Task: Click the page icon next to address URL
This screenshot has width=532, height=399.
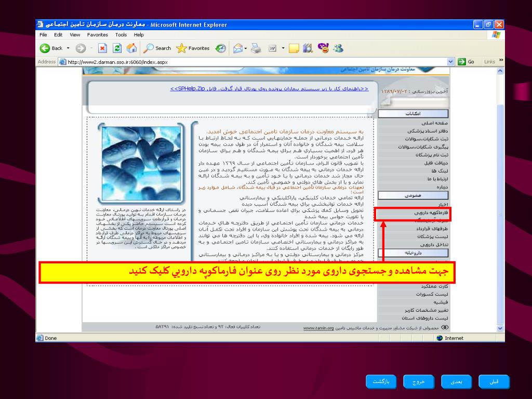Action: pos(62,62)
